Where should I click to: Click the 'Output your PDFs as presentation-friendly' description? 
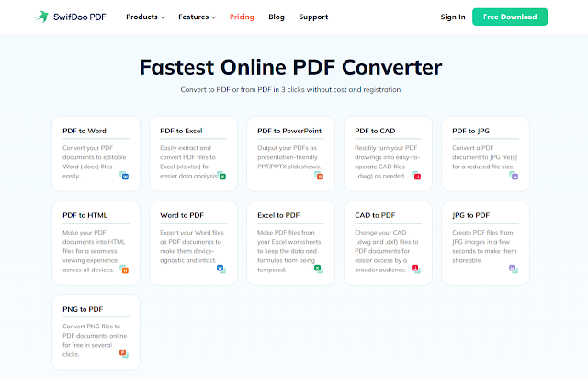point(288,157)
